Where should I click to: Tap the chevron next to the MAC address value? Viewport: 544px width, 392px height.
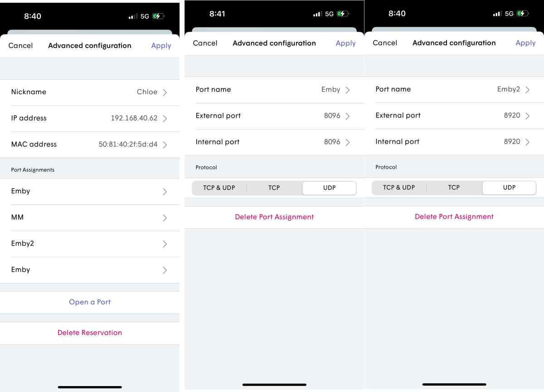(165, 145)
